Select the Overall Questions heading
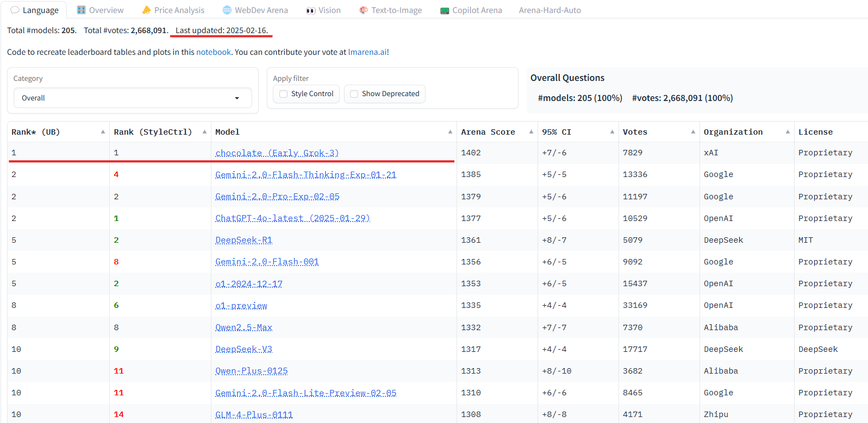 (x=567, y=78)
